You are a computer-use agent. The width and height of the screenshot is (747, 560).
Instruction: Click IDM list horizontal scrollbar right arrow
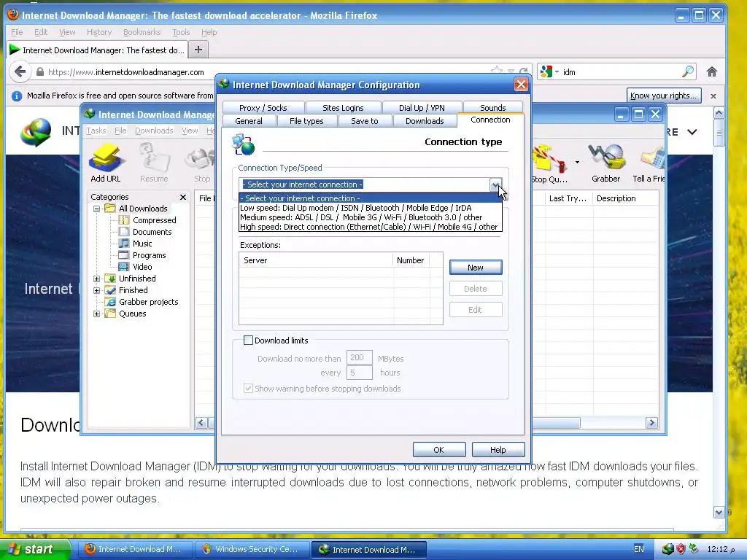coord(651,423)
